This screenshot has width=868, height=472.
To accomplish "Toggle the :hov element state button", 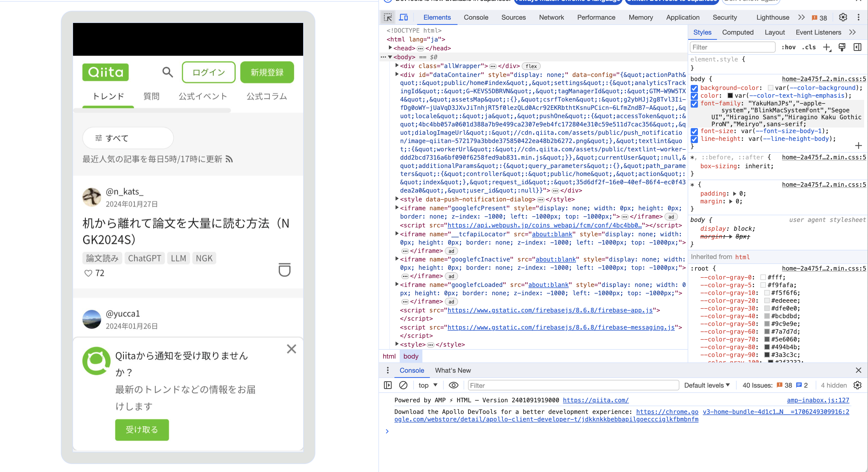I will tap(789, 47).
